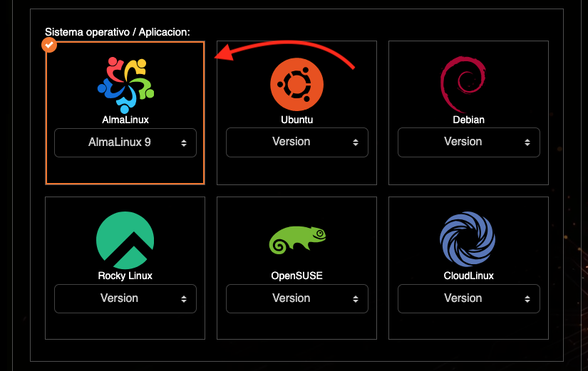Screen dimensions: 588x371
Task: Open the AlmaLinux 9 version dropdown
Action: point(125,142)
